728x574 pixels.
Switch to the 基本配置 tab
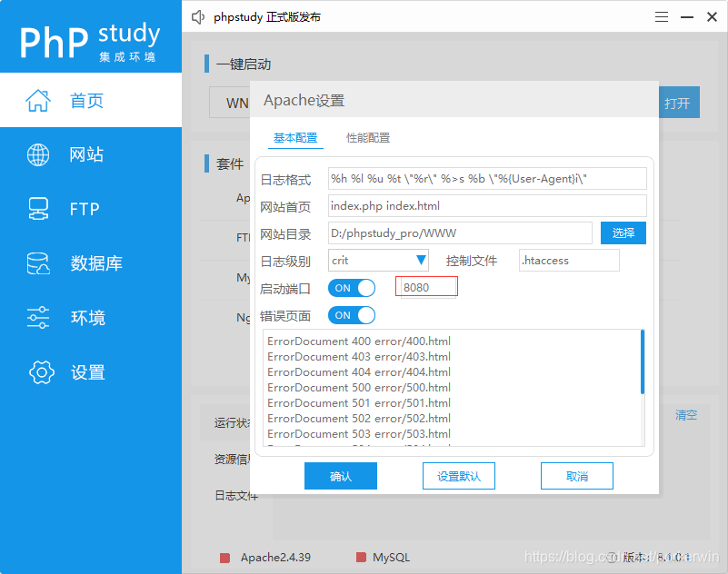coord(295,138)
